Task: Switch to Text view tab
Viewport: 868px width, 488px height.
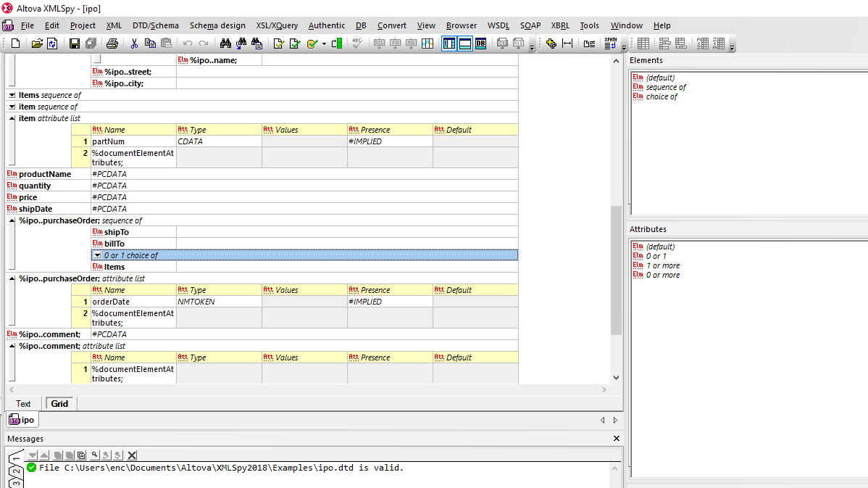Action: [23, 404]
